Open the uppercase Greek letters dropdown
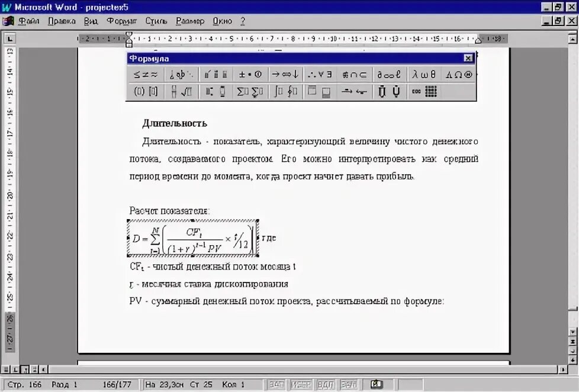 pyautogui.click(x=459, y=74)
